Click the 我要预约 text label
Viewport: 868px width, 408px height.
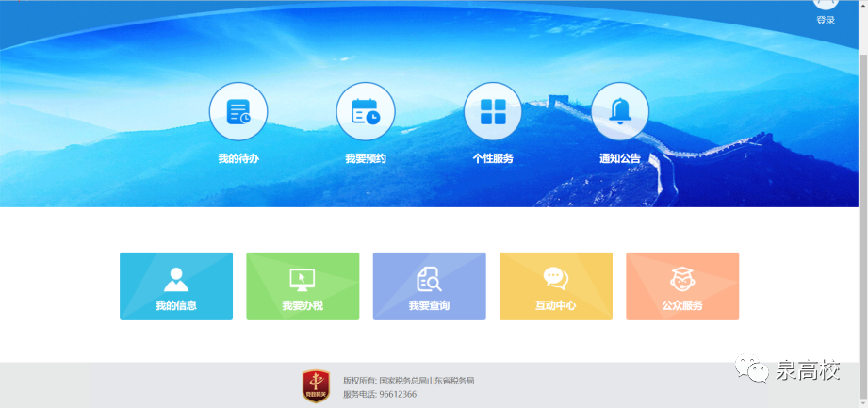coord(365,158)
